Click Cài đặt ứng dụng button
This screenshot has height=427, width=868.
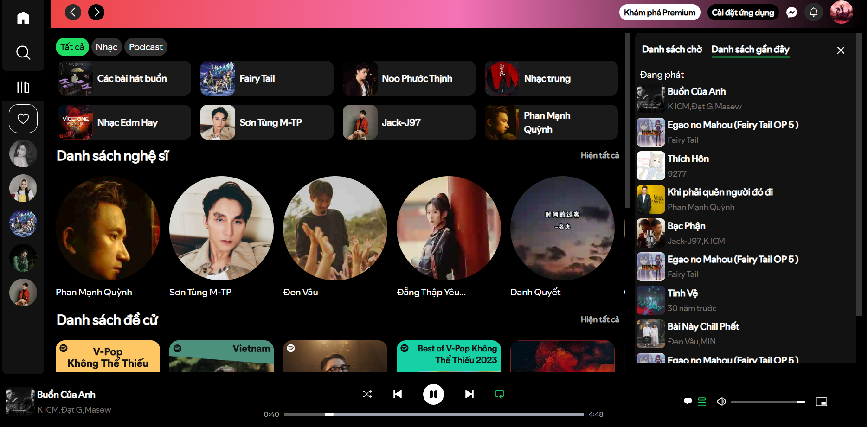pos(743,13)
